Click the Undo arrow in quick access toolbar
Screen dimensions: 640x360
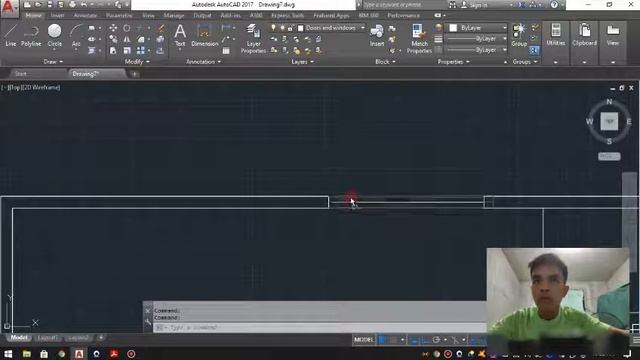coord(84,4)
